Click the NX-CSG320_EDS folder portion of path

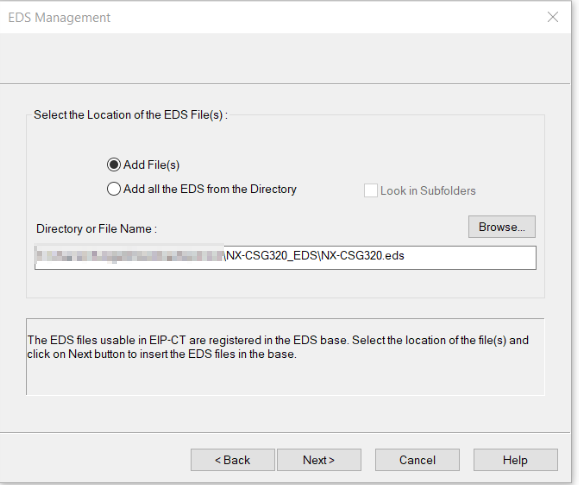pyautogui.click(x=272, y=256)
